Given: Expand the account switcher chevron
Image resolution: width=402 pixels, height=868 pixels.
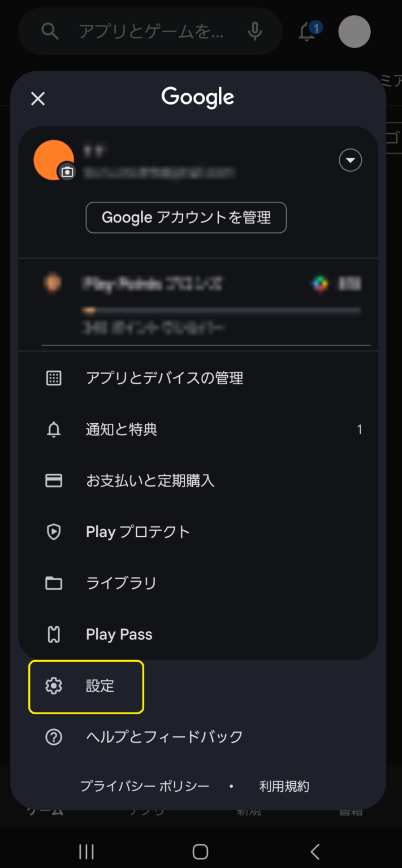Looking at the screenshot, I should (350, 160).
